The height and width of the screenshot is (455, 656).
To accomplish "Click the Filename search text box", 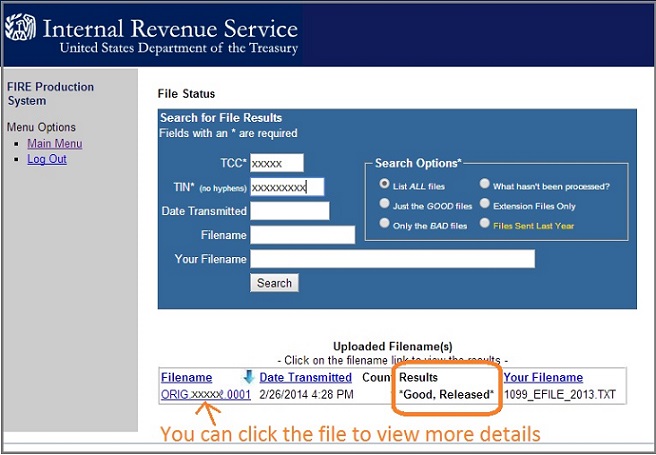I will point(302,235).
